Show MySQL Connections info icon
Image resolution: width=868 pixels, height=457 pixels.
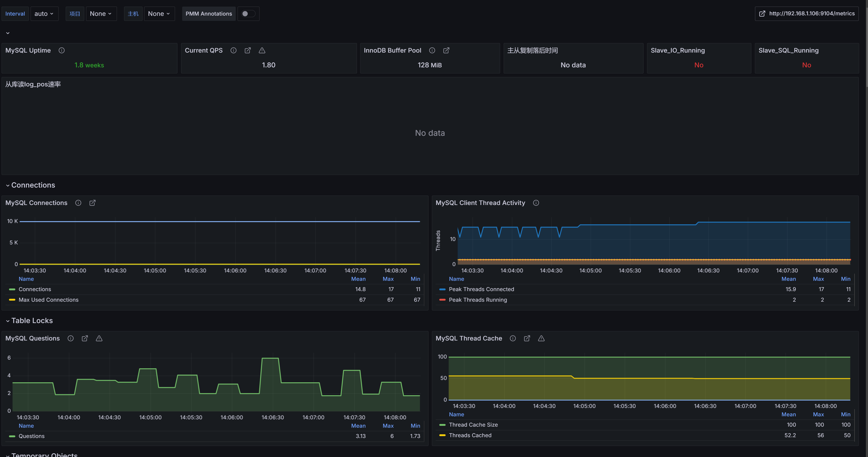point(78,203)
